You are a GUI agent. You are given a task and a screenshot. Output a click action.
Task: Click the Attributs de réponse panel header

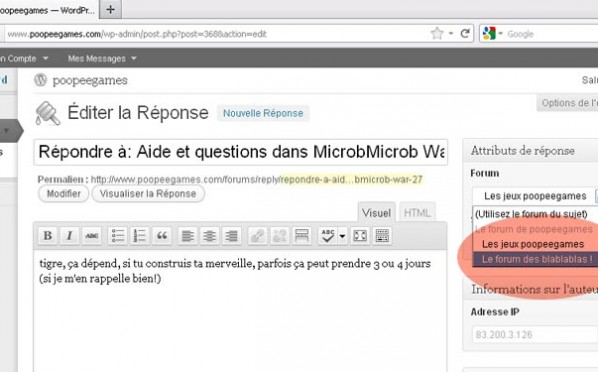(x=531, y=151)
